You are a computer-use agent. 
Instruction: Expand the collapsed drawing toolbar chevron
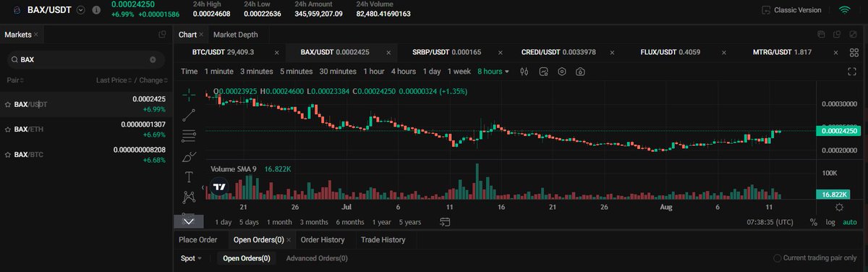tap(189, 221)
